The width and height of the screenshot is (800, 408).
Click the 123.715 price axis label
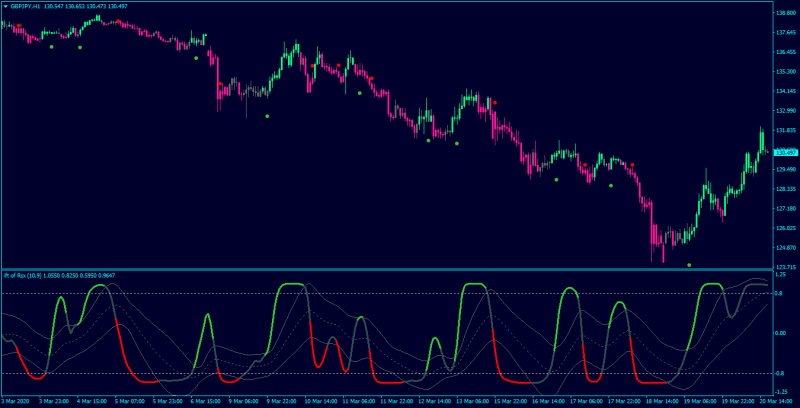tap(786, 267)
